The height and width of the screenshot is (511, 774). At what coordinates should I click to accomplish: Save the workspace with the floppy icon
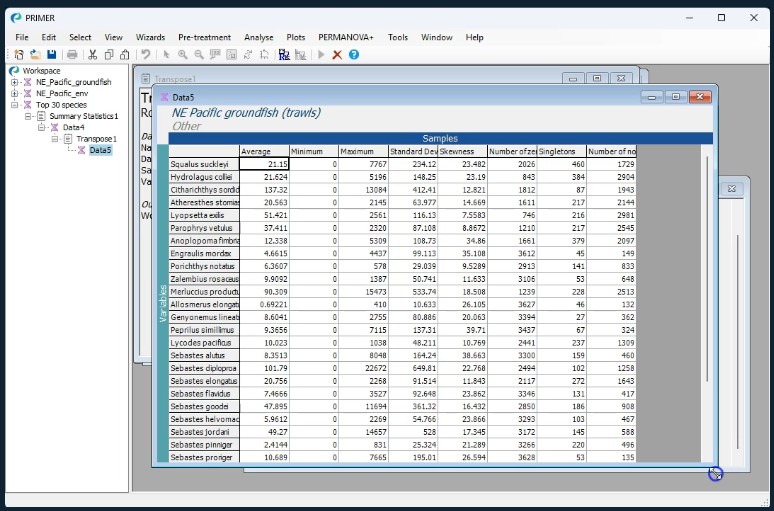[51, 55]
